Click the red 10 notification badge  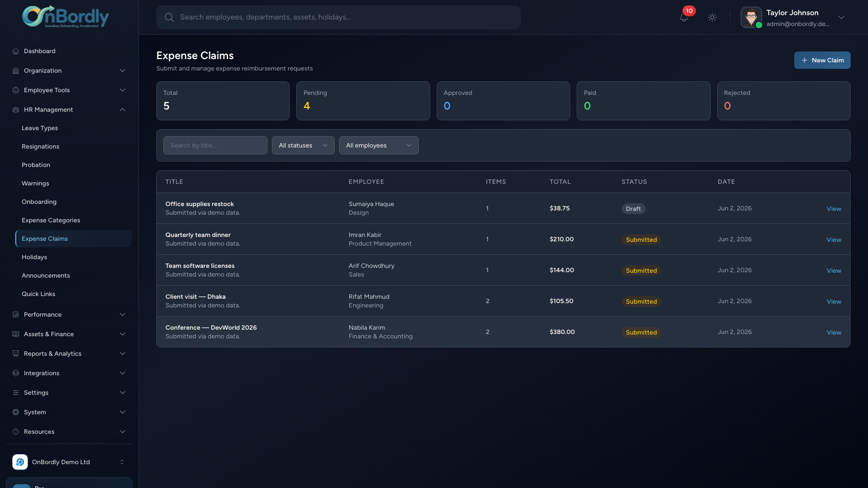click(x=689, y=11)
